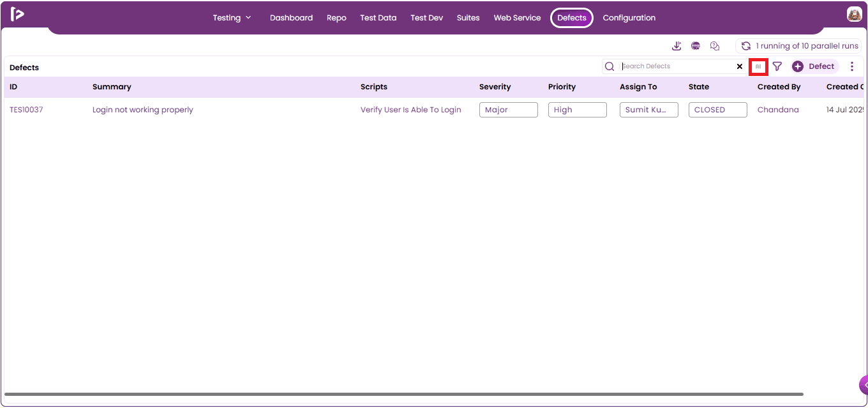This screenshot has width=868, height=408.
Task: Click the magnifier icon in the search box
Action: pyautogui.click(x=610, y=66)
